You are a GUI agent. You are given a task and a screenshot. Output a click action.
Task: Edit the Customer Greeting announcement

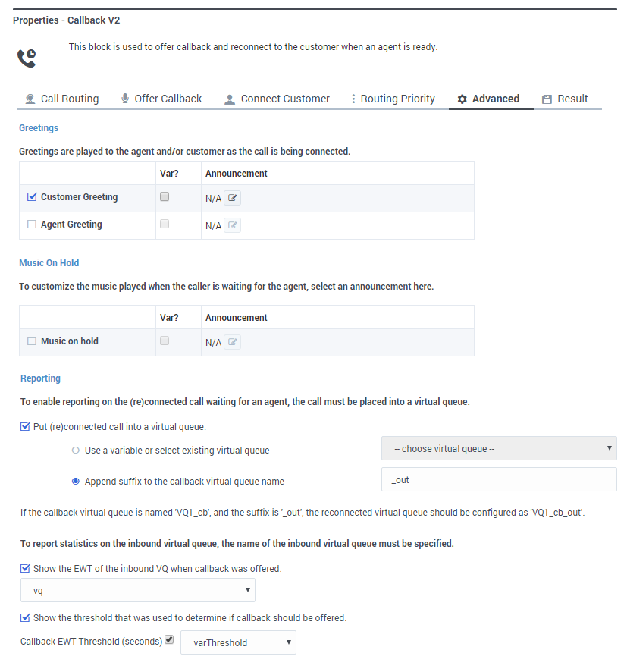[233, 198]
